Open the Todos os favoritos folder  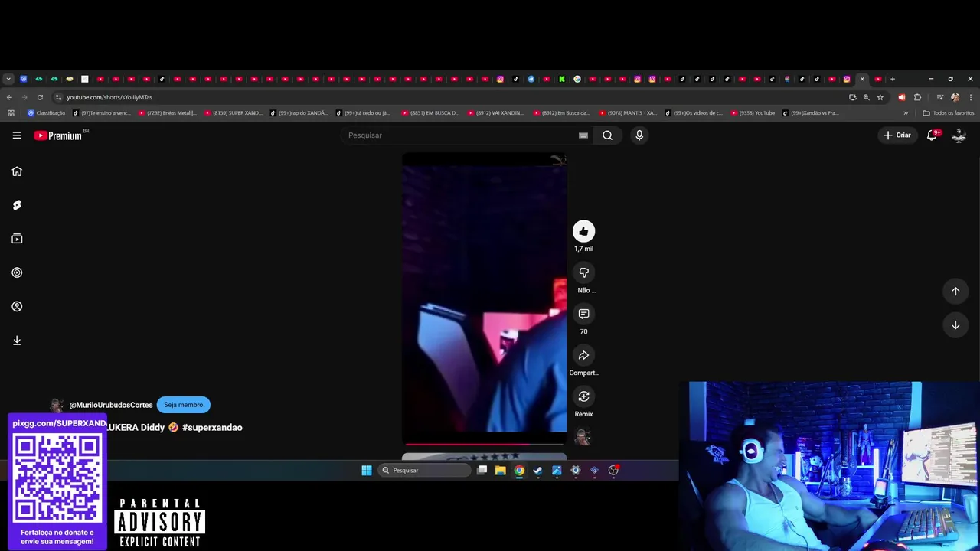tap(948, 113)
